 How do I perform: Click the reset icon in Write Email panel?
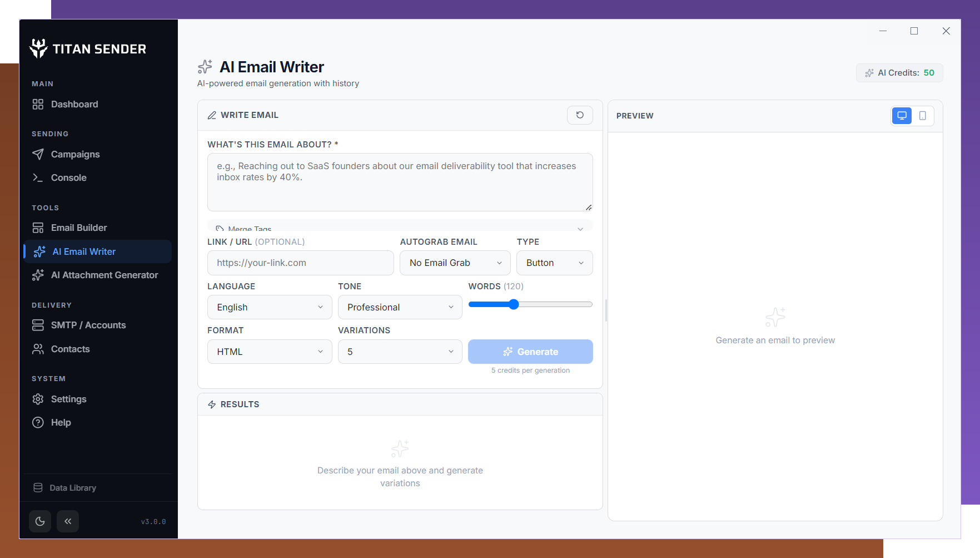(x=580, y=115)
